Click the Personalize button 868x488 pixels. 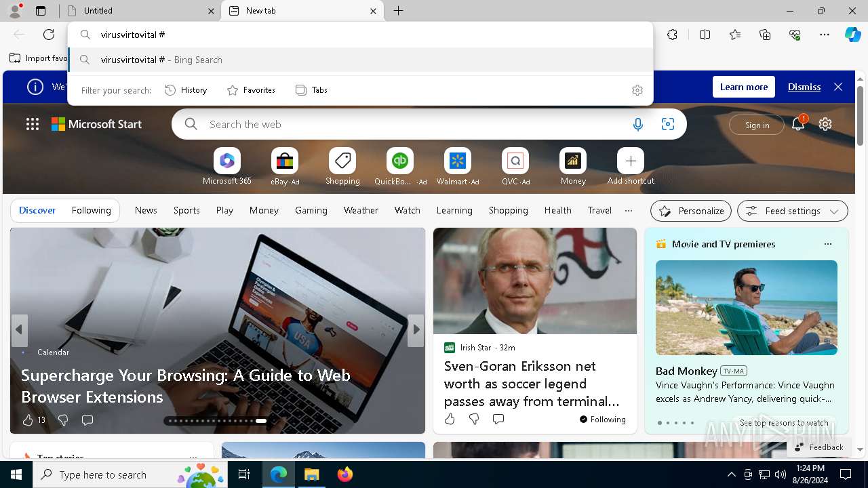(691, 211)
